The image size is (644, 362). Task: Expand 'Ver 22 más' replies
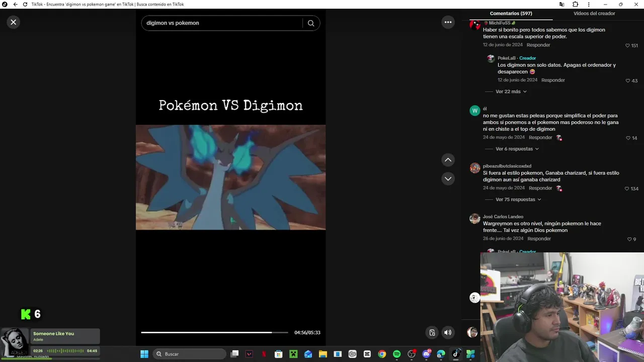[511, 92]
